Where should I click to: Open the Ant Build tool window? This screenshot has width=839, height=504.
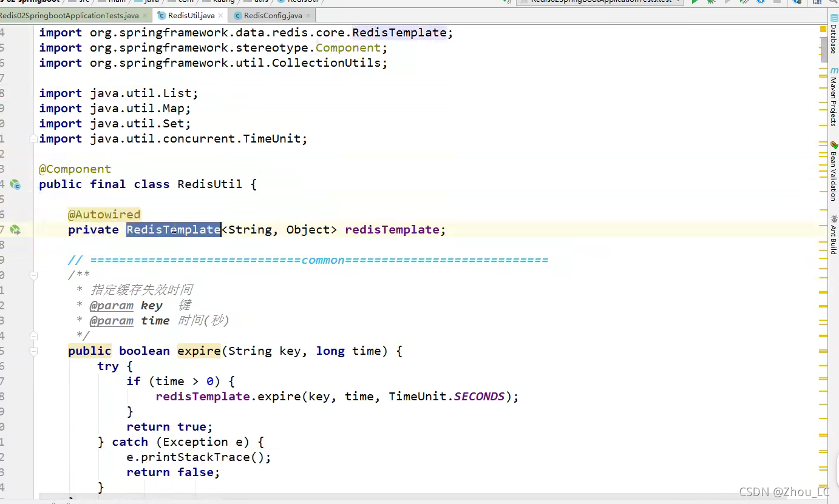click(x=834, y=235)
